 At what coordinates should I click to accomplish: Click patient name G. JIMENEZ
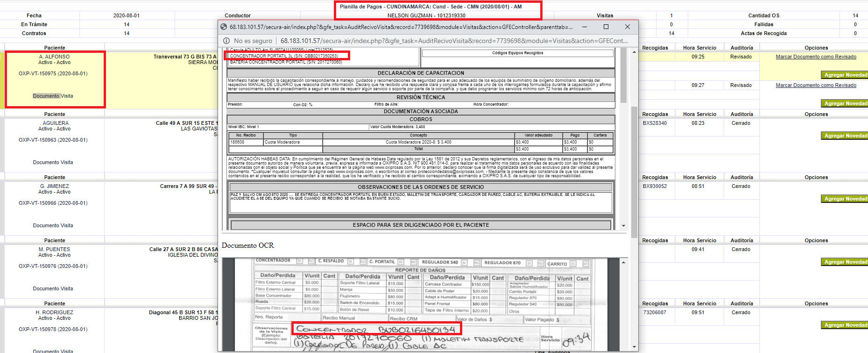(x=54, y=186)
